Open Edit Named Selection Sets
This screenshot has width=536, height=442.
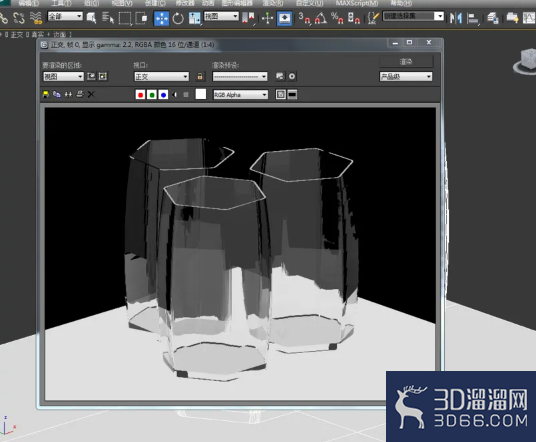373,18
